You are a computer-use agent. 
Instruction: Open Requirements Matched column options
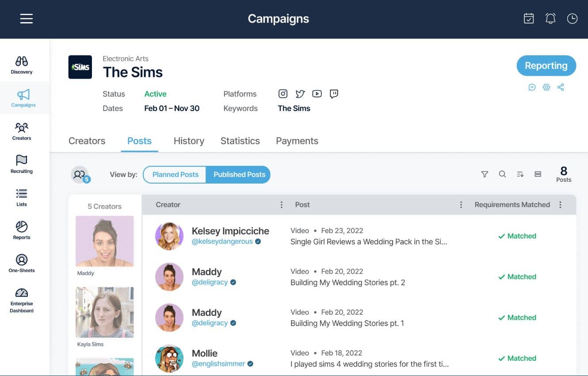pyautogui.click(x=561, y=205)
